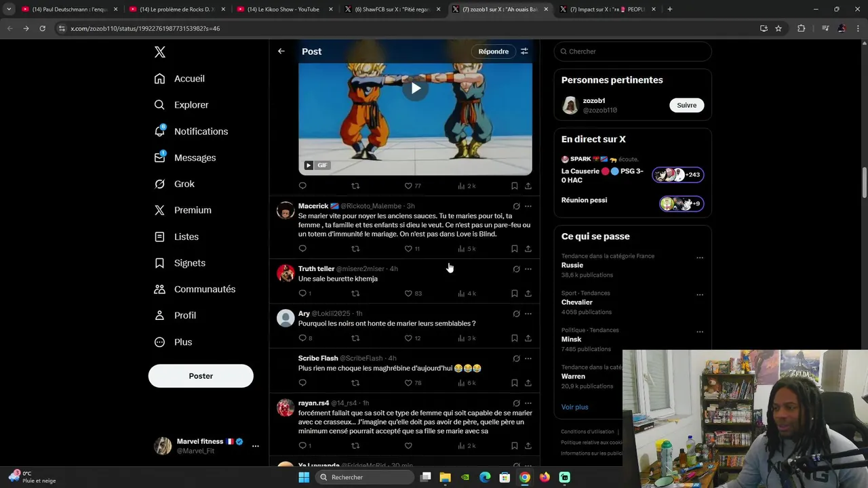Go back with the Post arrow
This screenshot has width=868, height=488.
281,52
